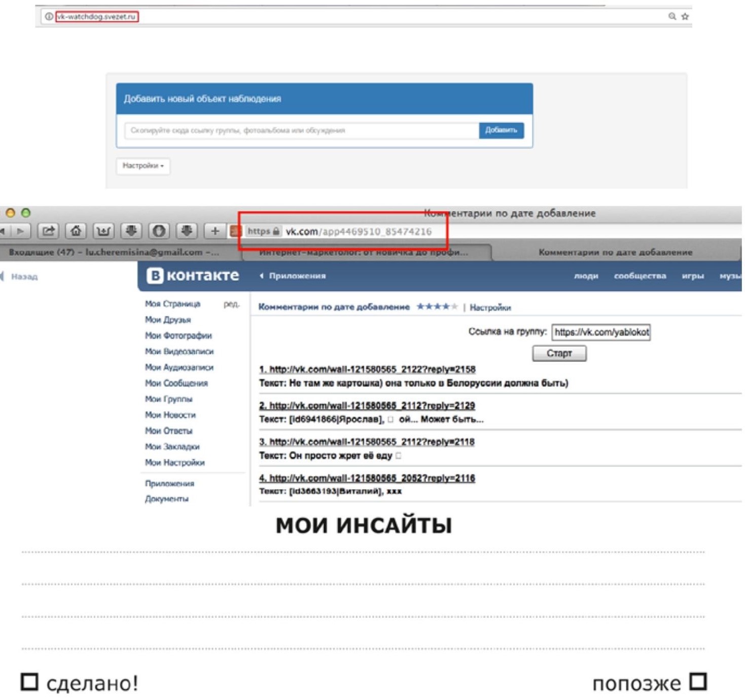Click the https lock icon in address bar
Image resolution: width=745 pixels, height=700 pixels.
pyautogui.click(x=276, y=231)
